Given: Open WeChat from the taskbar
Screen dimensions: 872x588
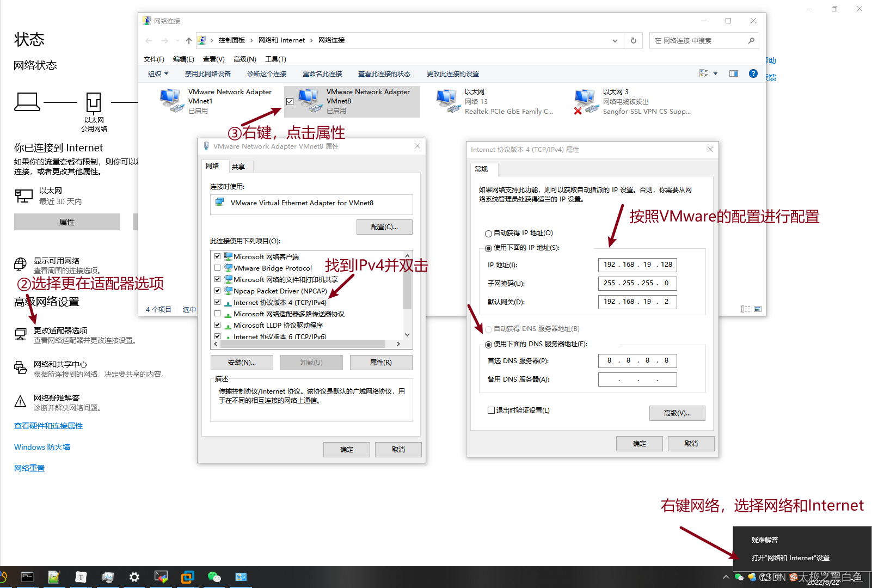Looking at the screenshot, I should click(214, 577).
